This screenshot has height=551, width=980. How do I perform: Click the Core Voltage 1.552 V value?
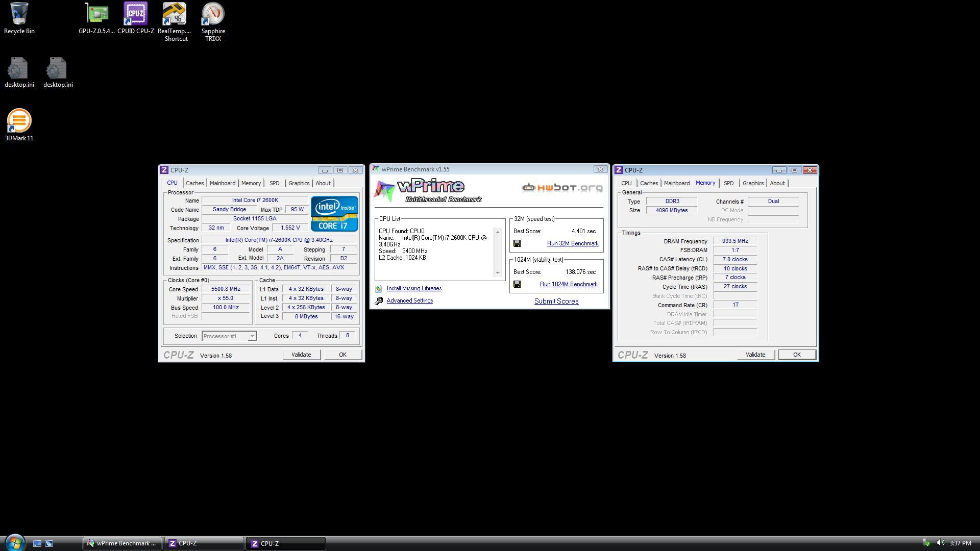[290, 228]
